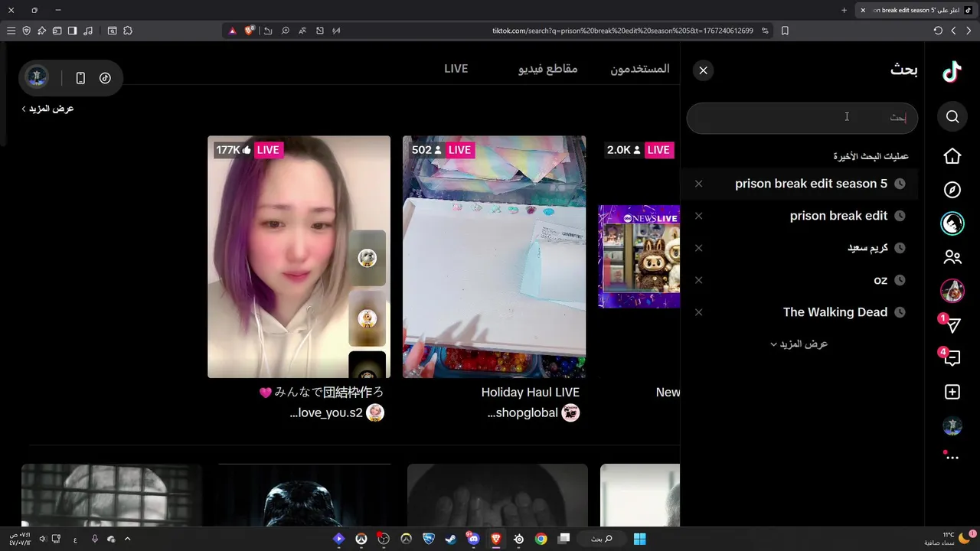Open a new browser tab with plus
This screenshot has height=551, width=980.
844,10
